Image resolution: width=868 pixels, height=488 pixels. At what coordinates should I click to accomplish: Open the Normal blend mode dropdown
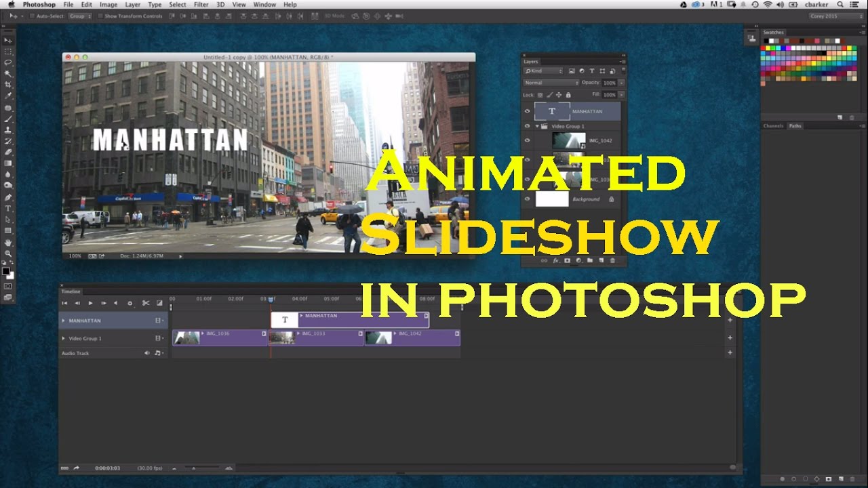pos(551,83)
